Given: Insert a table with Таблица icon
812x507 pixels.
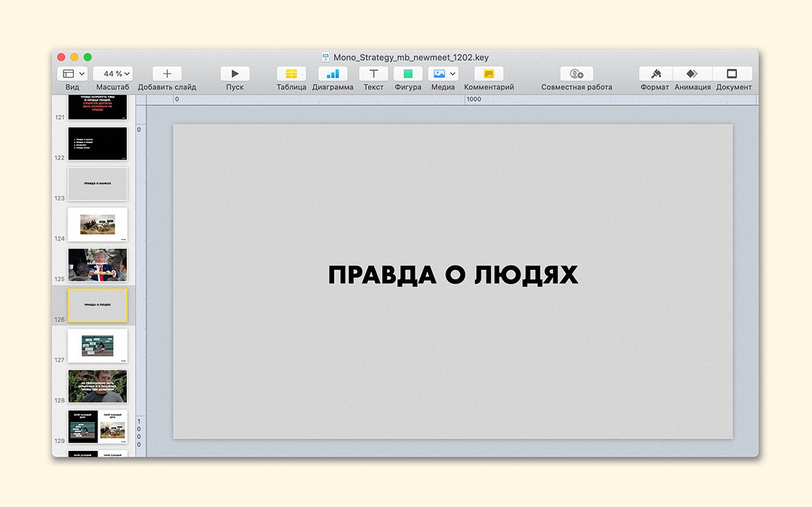Looking at the screenshot, I should (x=291, y=74).
